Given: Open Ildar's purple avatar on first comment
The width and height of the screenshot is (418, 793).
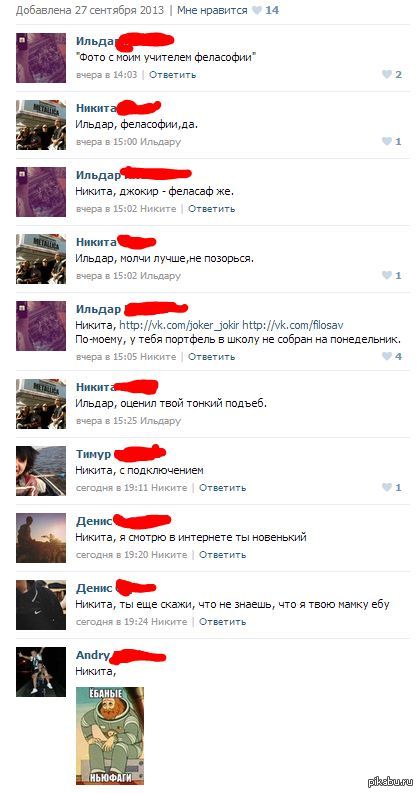Looking at the screenshot, I should 41,58.
